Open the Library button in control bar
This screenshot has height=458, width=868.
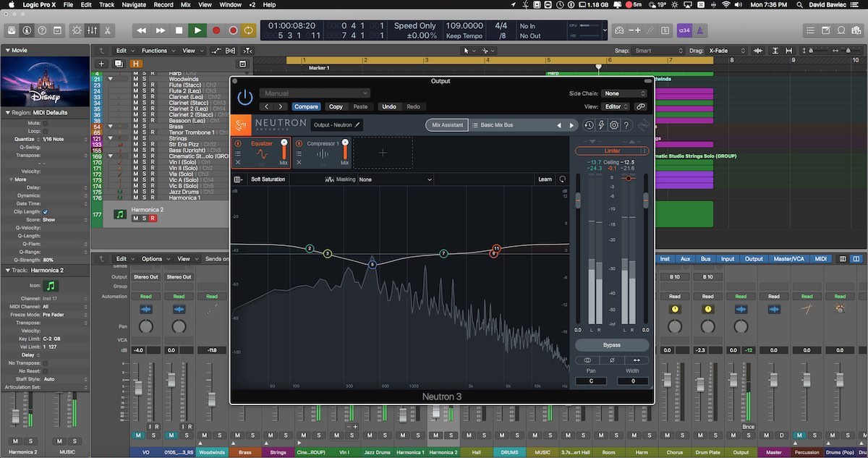point(12,30)
